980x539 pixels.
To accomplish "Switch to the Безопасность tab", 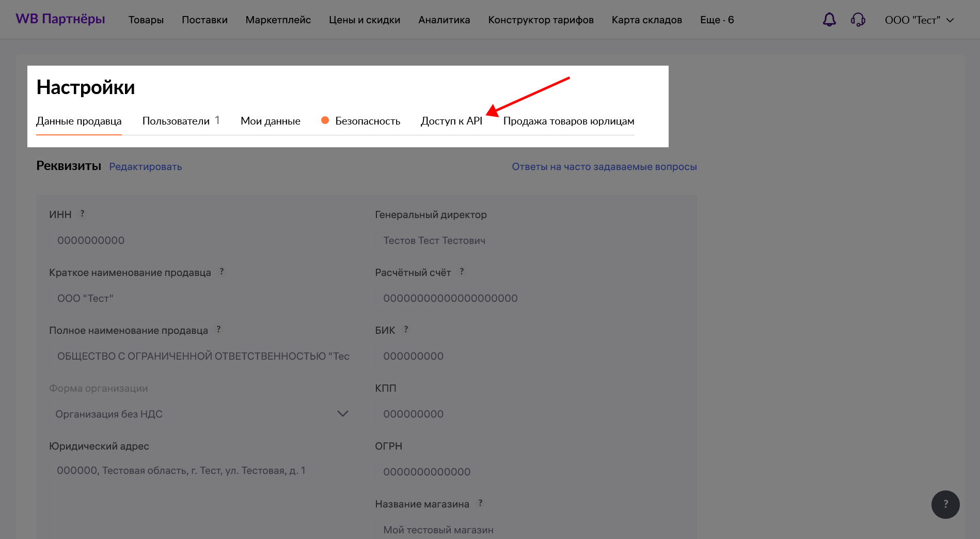I will 361,121.
